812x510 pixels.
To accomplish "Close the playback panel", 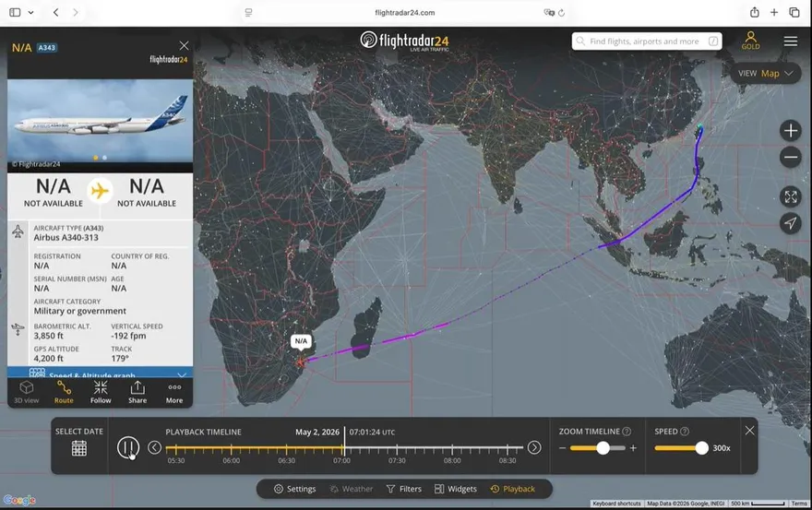I will click(x=749, y=431).
